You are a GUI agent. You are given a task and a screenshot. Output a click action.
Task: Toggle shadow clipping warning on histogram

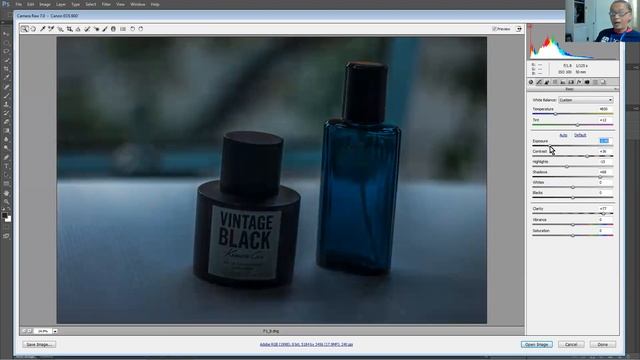coord(530,27)
